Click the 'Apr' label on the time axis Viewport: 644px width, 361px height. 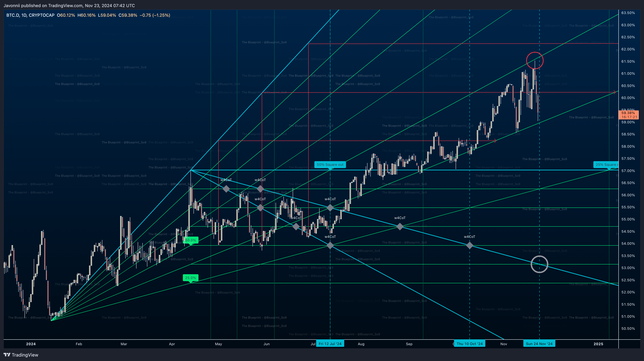tap(172, 344)
